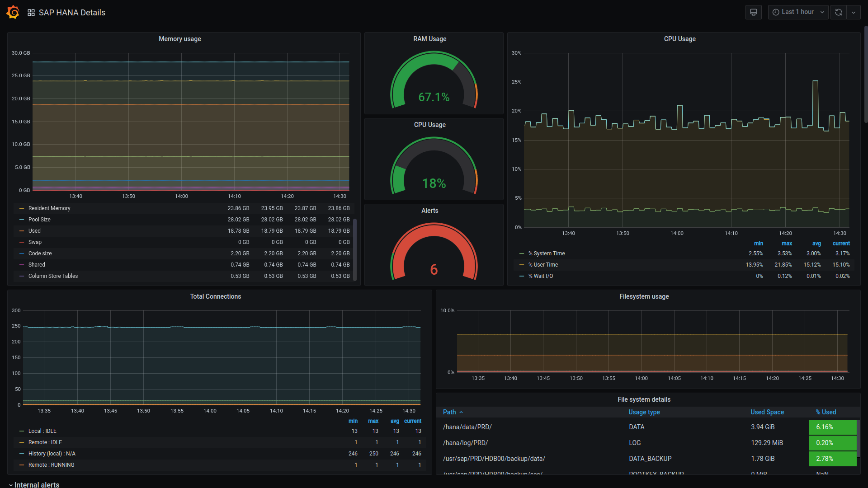Open the Memory usage panel title menu

click(179, 39)
